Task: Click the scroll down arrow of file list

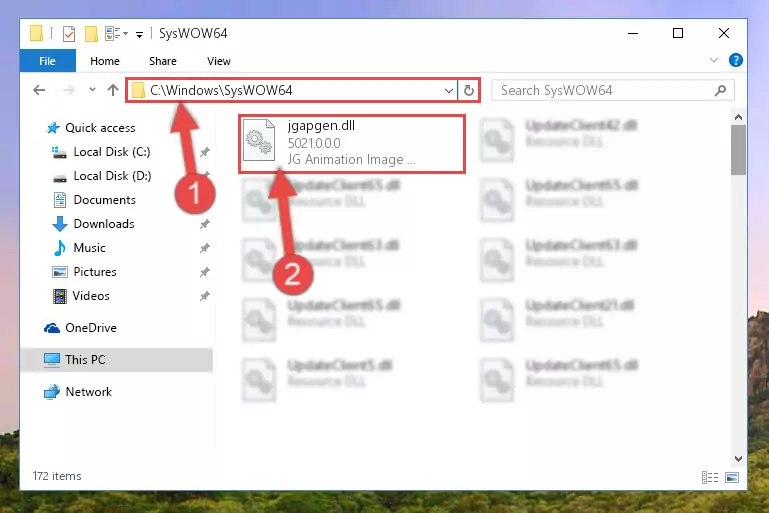Action: coord(738,459)
